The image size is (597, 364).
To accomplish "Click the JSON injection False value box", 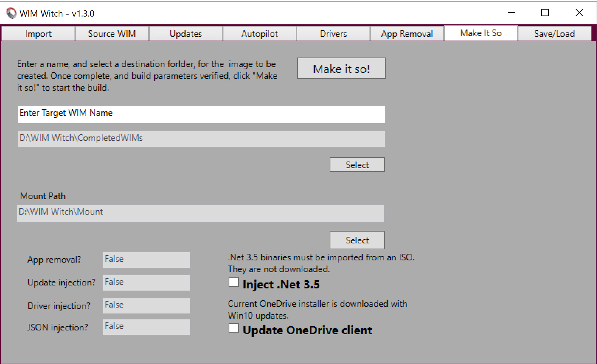I will click(x=147, y=327).
